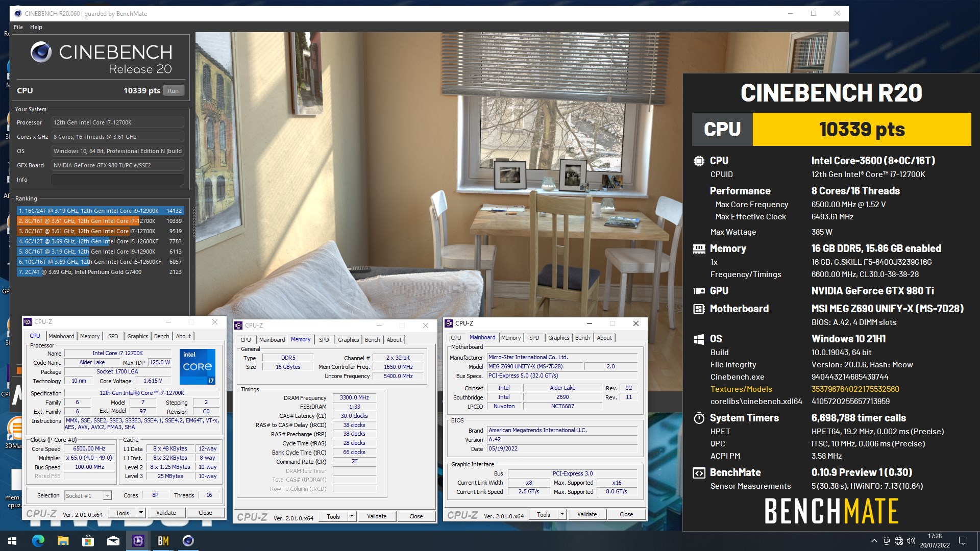Open SPD tab in left CPU-Z window
Screen dimensions: 980x551
(x=113, y=336)
